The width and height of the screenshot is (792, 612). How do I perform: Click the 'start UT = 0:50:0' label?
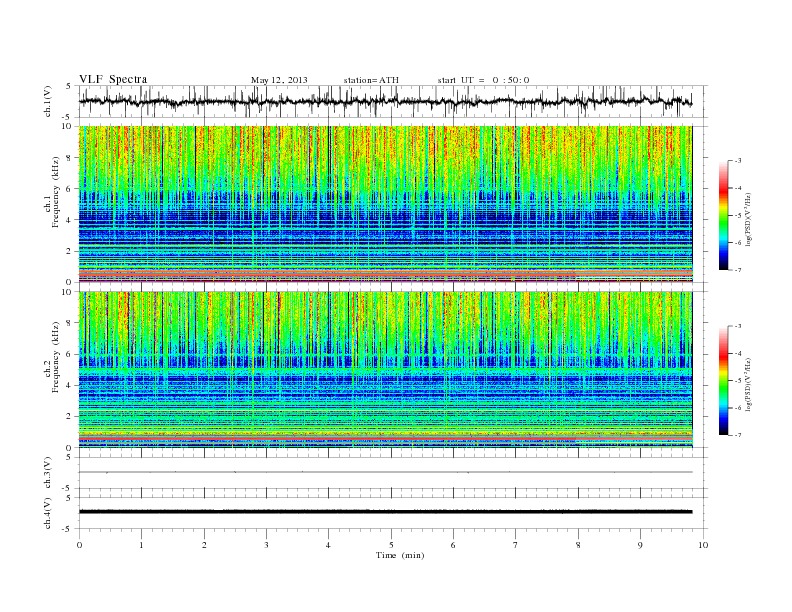pos(483,80)
